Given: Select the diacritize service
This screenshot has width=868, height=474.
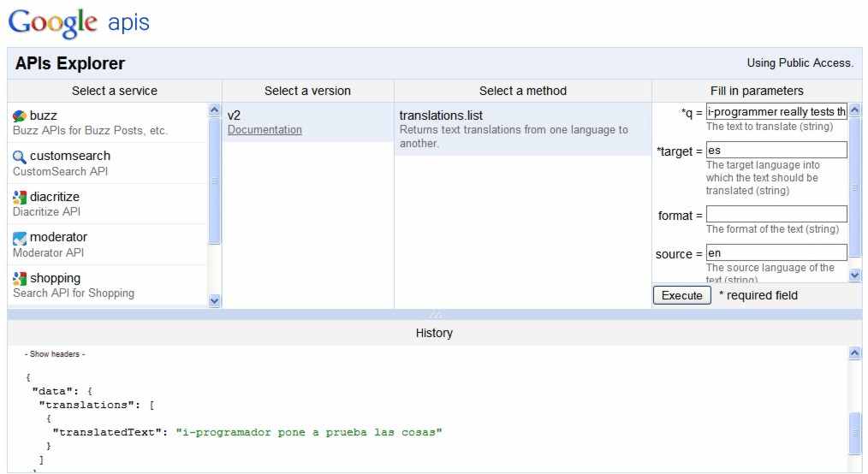Looking at the screenshot, I should pyautogui.click(x=107, y=204).
